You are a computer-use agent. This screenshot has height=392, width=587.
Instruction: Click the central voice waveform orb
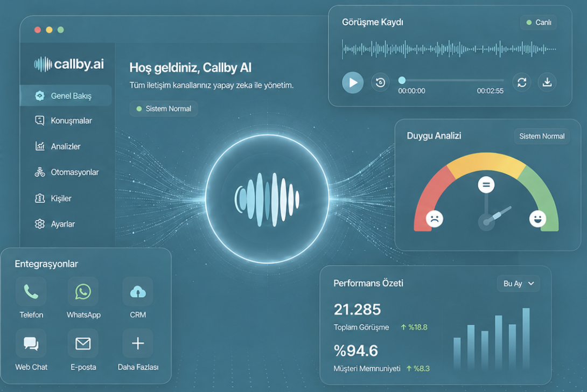point(267,199)
